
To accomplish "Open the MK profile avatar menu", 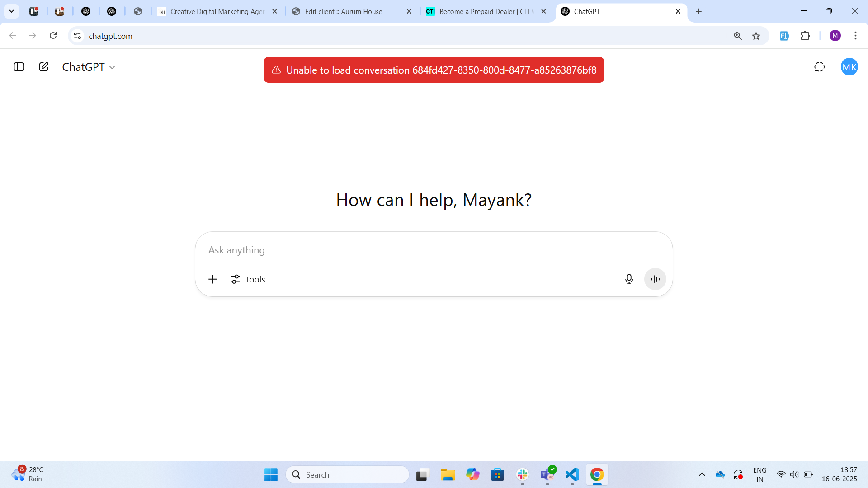I will [x=849, y=67].
